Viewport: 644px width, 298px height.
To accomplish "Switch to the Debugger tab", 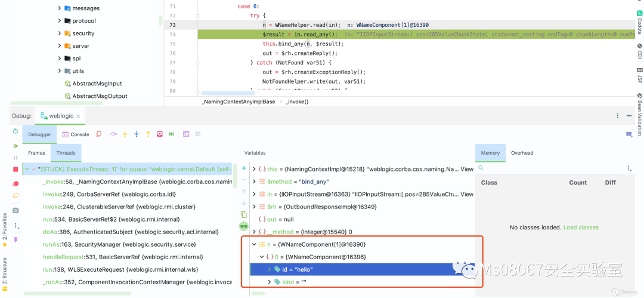I will [39, 134].
